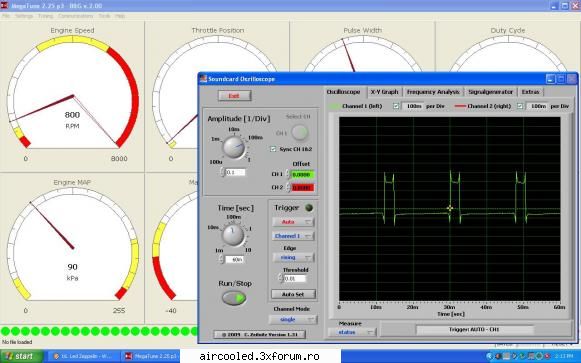Click the MegaTune title bar icon

[x=4, y=6]
